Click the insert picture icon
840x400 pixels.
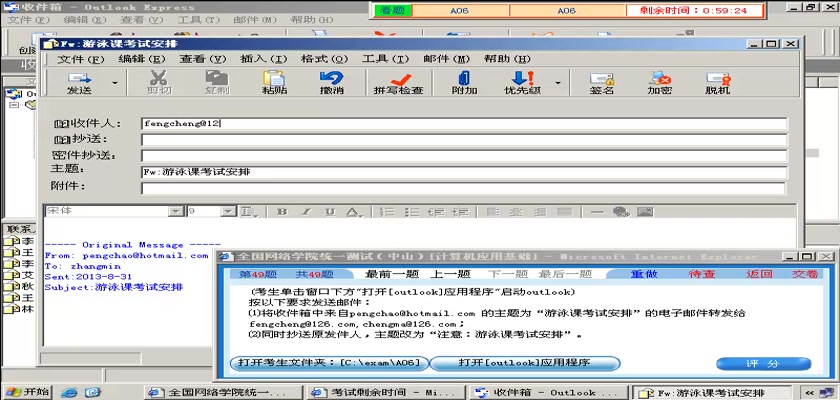coord(646,212)
